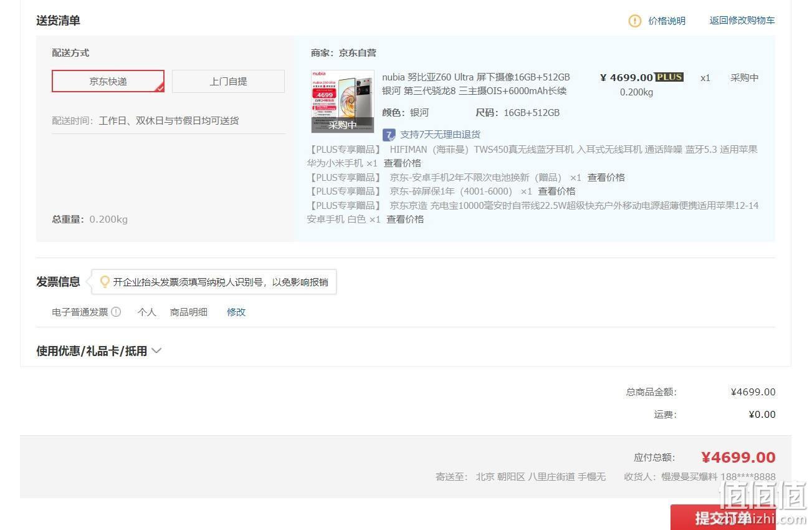Image resolution: width=812 pixels, height=530 pixels.
Task: Click the 7-day return policy icon
Action: 389,135
